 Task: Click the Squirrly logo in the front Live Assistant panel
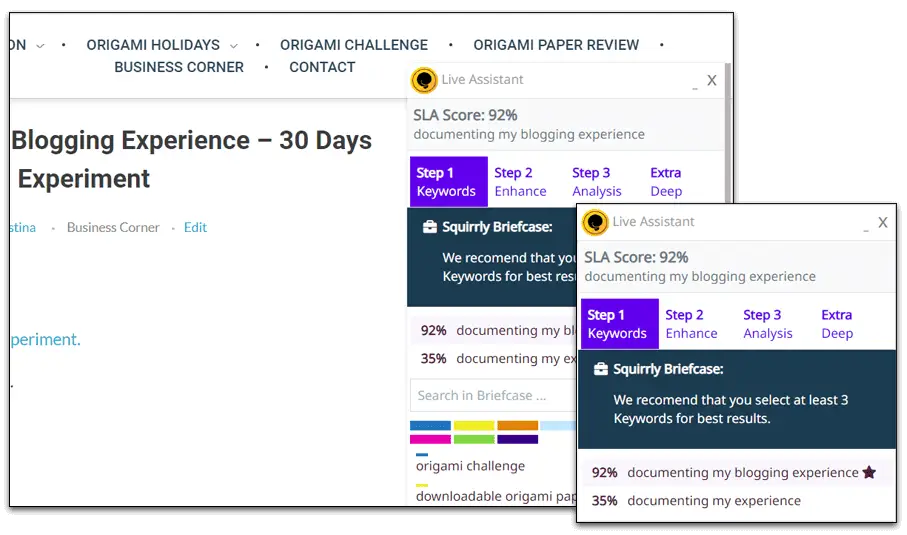(x=595, y=223)
